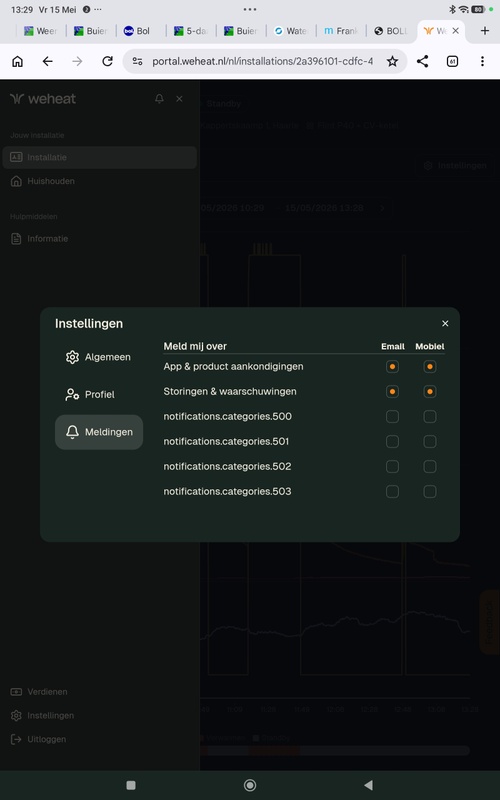This screenshot has height=800, width=500.
Task: Open Algemeen settings section
Action: pyautogui.click(x=99, y=357)
